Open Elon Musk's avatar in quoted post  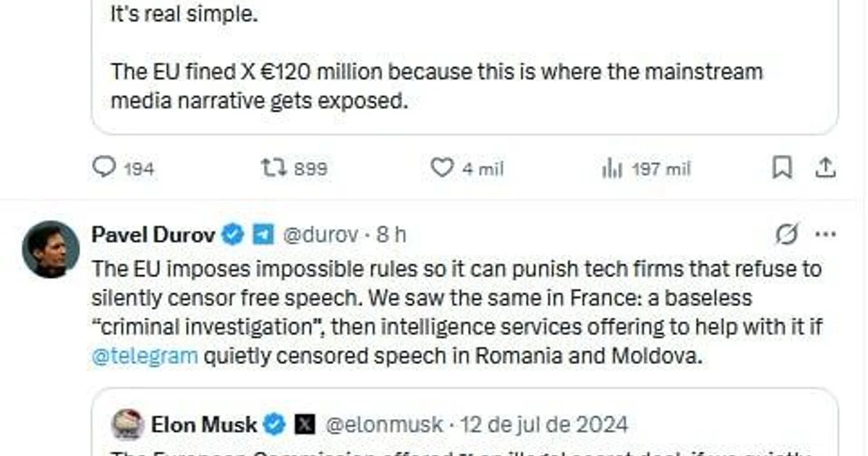pyautogui.click(x=127, y=424)
